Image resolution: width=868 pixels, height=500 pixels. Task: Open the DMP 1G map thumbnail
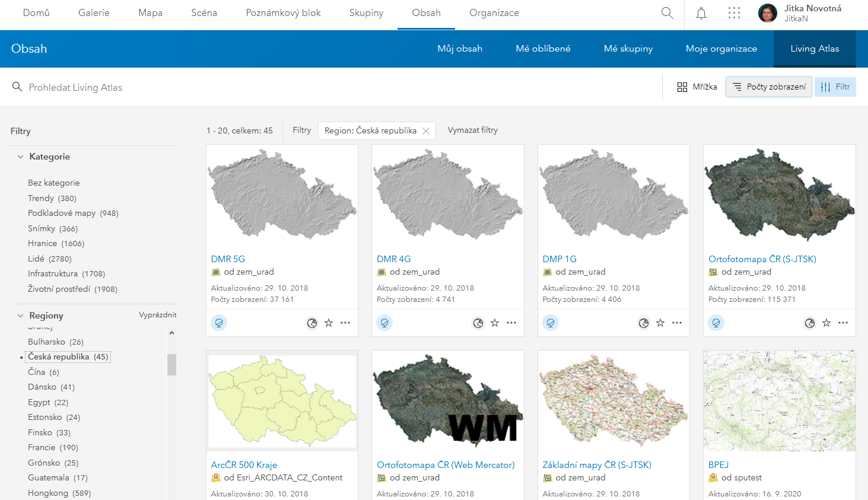613,195
